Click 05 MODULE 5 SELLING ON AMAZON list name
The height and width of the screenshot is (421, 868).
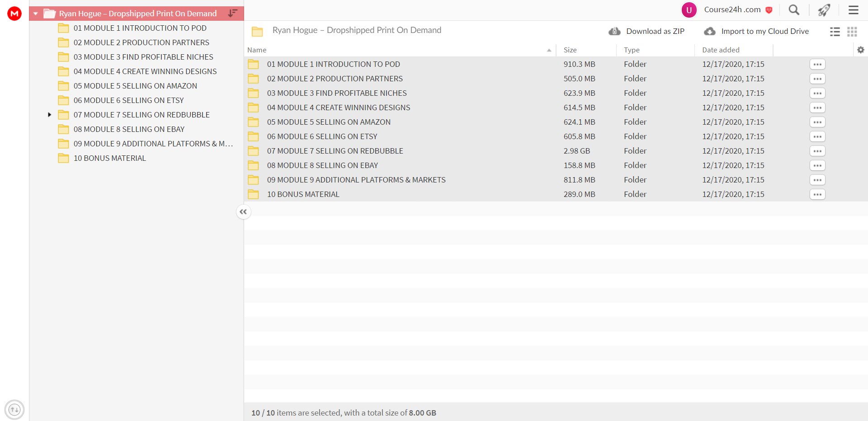329,122
